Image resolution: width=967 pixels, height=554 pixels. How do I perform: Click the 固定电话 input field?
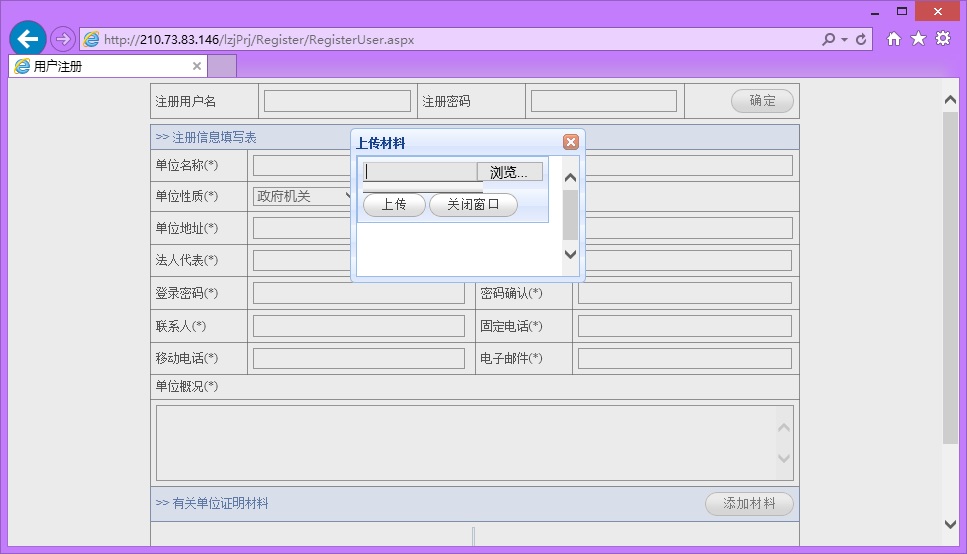(x=685, y=326)
